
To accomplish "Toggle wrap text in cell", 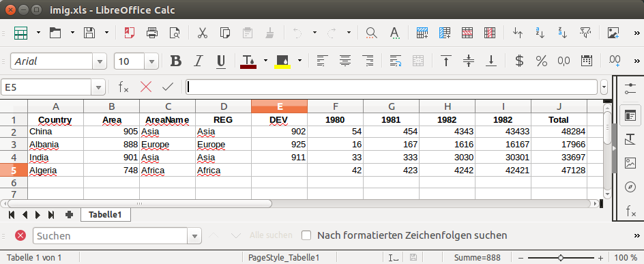I will click(396, 61).
